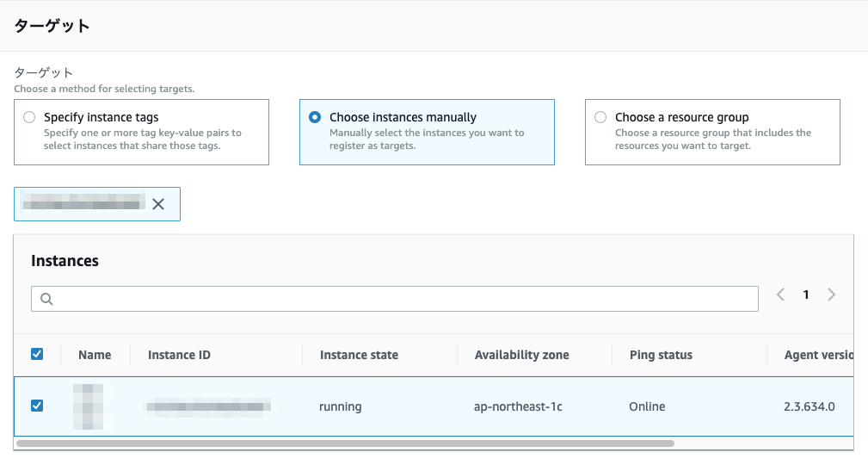Sort by Availability zone column header

521,355
